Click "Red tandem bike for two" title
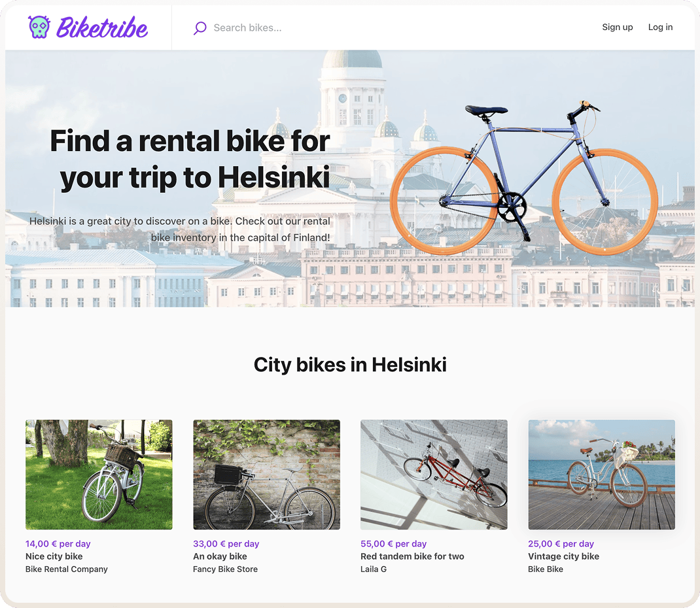Viewport: 700px width, 608px height. [412, 556]
